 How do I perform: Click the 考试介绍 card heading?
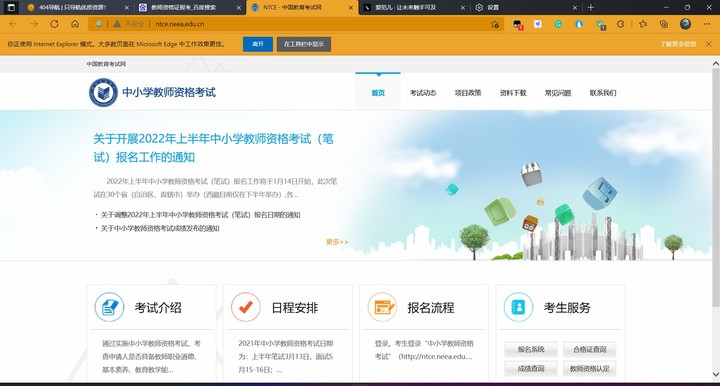tap(158, 308)
